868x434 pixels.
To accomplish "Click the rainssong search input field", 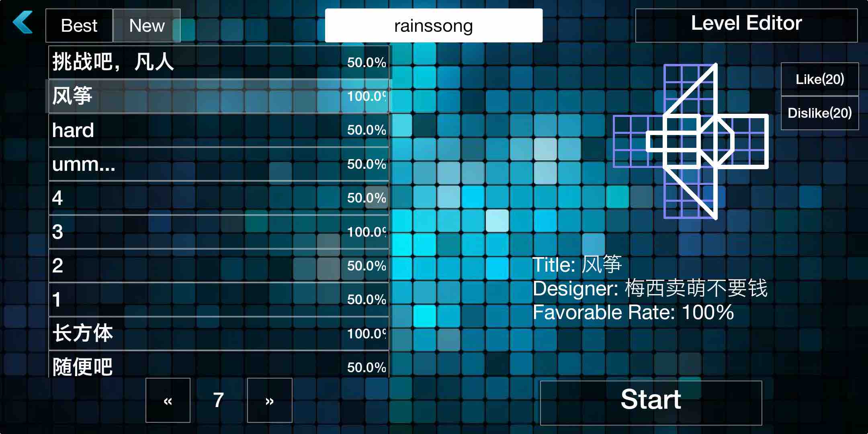I will coord(434,25).
